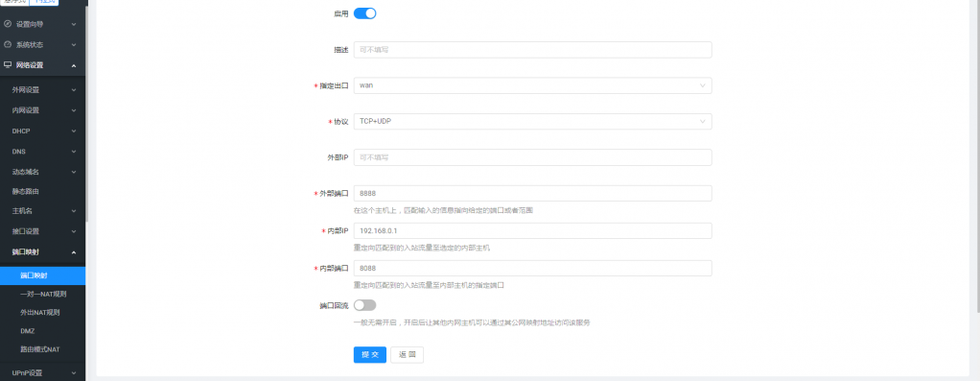980x381 pixels.
Task: Click the DNS menu label
Action: (19, 152)
